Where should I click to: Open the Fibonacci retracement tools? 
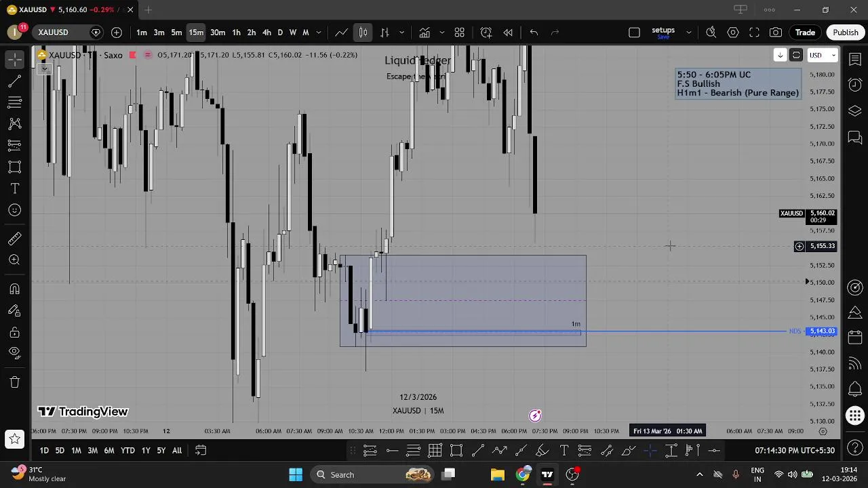pos(14,102)
